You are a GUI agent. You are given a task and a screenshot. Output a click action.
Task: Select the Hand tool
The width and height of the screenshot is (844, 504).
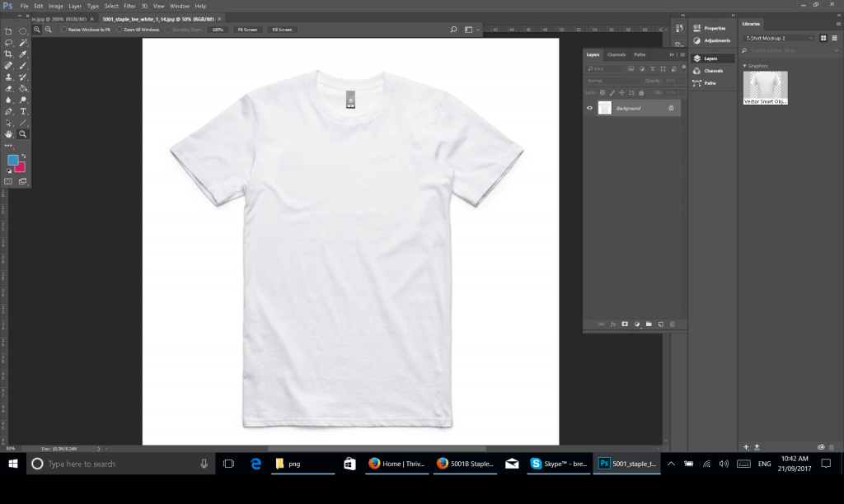coord(8,134)
